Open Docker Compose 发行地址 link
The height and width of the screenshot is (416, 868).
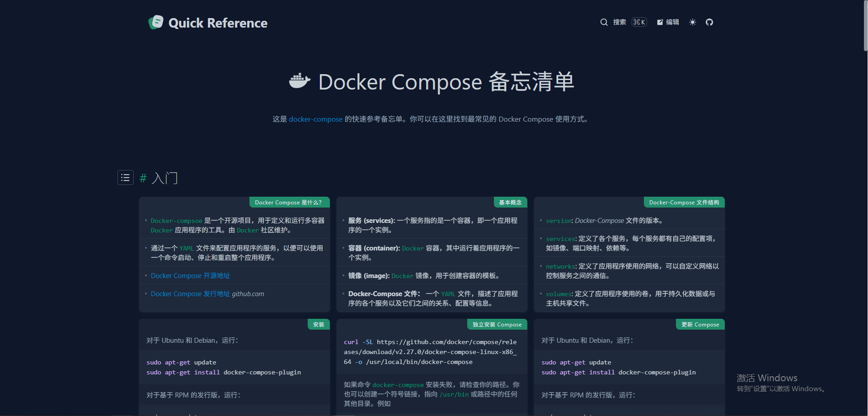click(190, 294)
